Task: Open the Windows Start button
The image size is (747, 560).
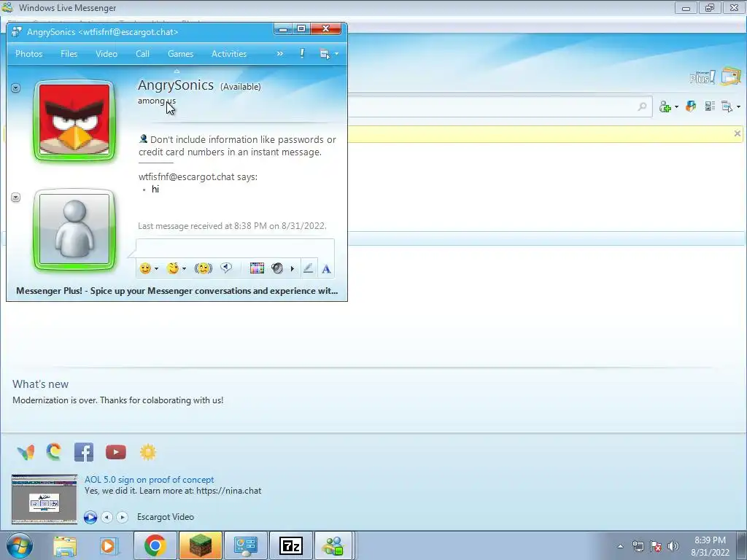Action: tap(18, 545)
